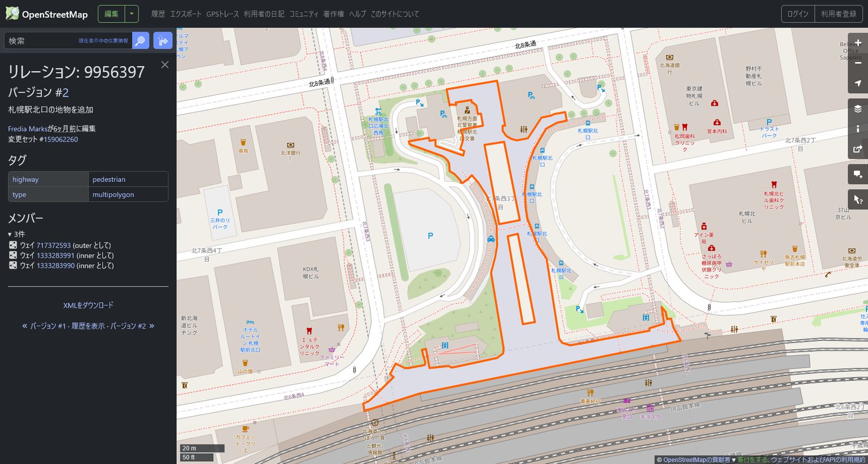Click the 現在表示中の位置情報 link
868x464 pixels.
(x=103, y=41)
